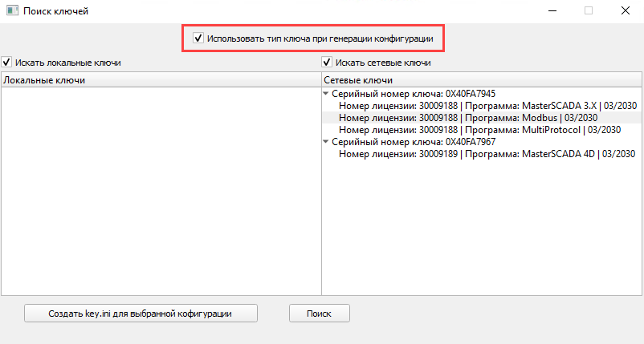Collapse the 0X40FA7967 serial number arrow
This screenshot has width=644, height=344.
pyautogui.click(x=326, y=142)
